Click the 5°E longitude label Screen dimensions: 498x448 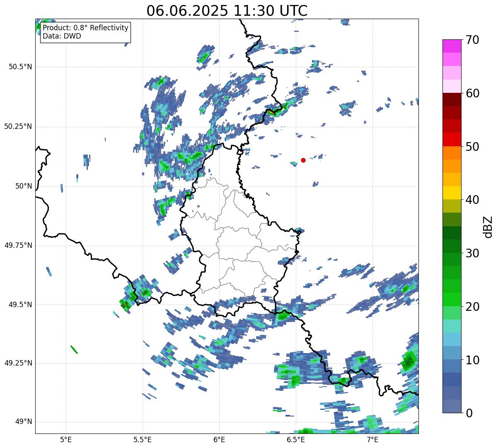(x=66, y=439)
